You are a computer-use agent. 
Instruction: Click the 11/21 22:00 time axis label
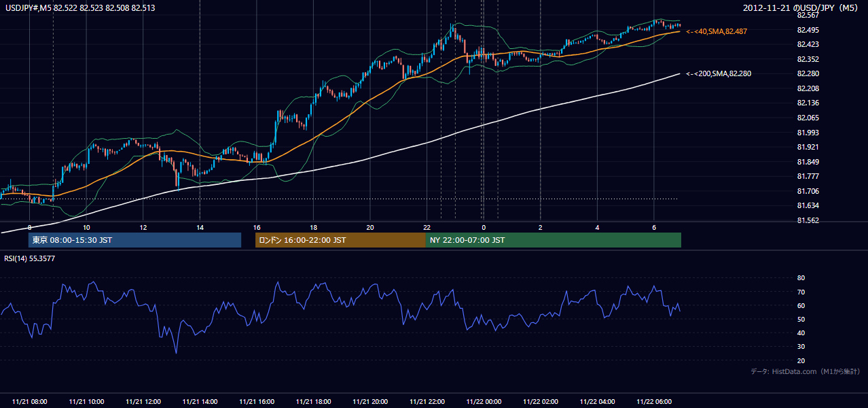point(427,402)
